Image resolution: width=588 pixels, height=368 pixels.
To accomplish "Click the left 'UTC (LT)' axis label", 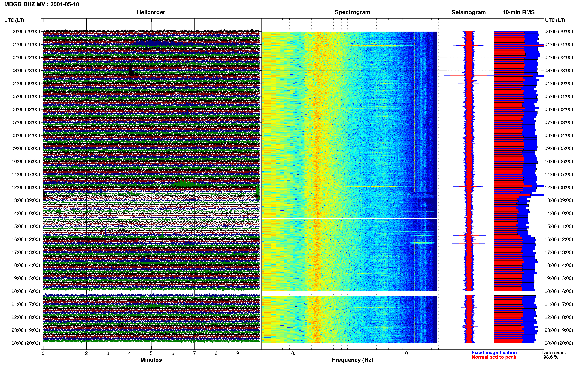I will 14,20.
